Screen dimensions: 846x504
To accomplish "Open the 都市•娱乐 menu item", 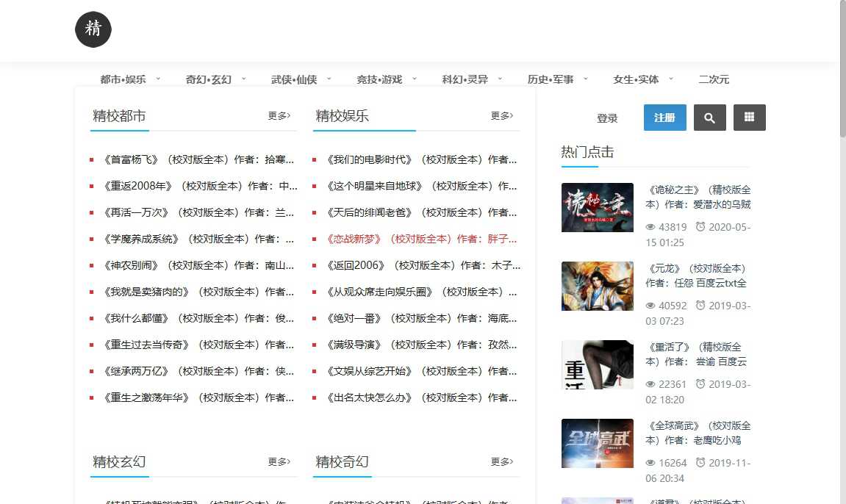I will 123,79.
